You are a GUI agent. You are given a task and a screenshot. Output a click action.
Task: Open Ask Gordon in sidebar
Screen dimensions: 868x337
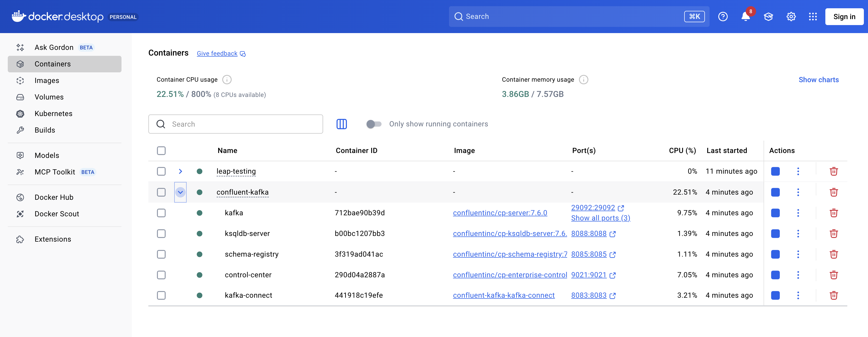(x=64, y=48)
